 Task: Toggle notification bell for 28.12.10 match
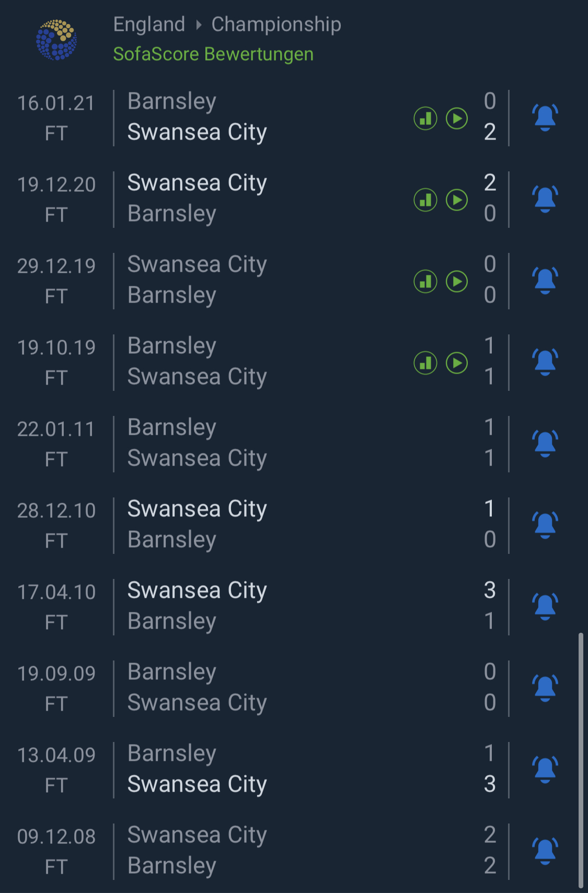(x=545, y=525)
